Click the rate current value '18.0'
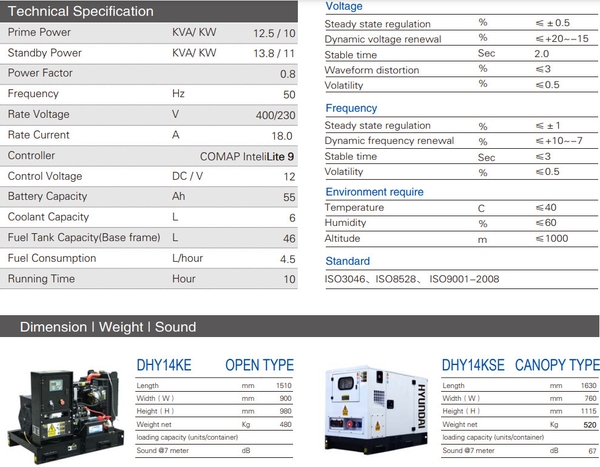Image resolution: width=600 pixels, height=467 pixels. point(282,136)
